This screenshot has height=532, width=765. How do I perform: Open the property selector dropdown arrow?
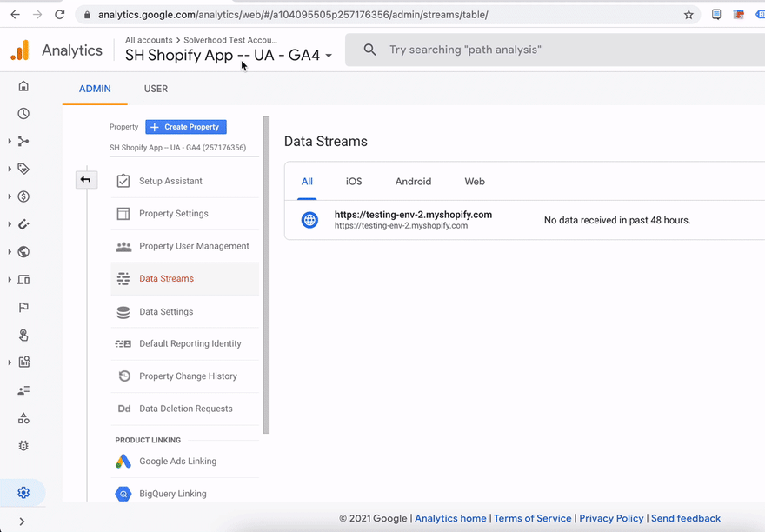pos(329,56)
